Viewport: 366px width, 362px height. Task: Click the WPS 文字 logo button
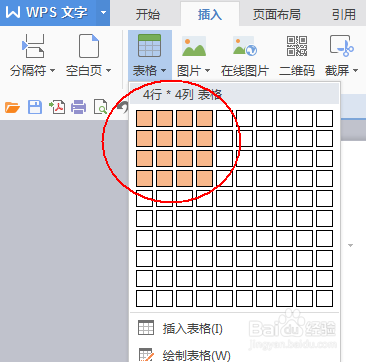(48, 13)
